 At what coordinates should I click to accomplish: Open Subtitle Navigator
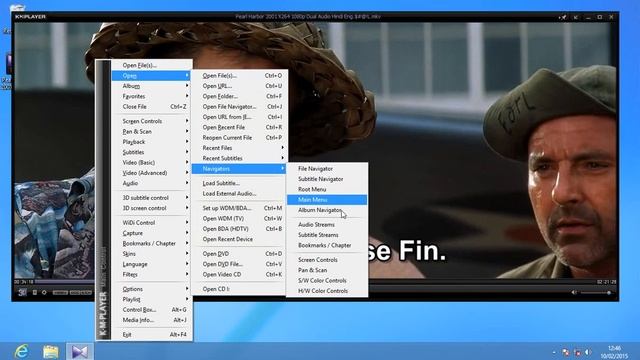click(x=327, y=179)
